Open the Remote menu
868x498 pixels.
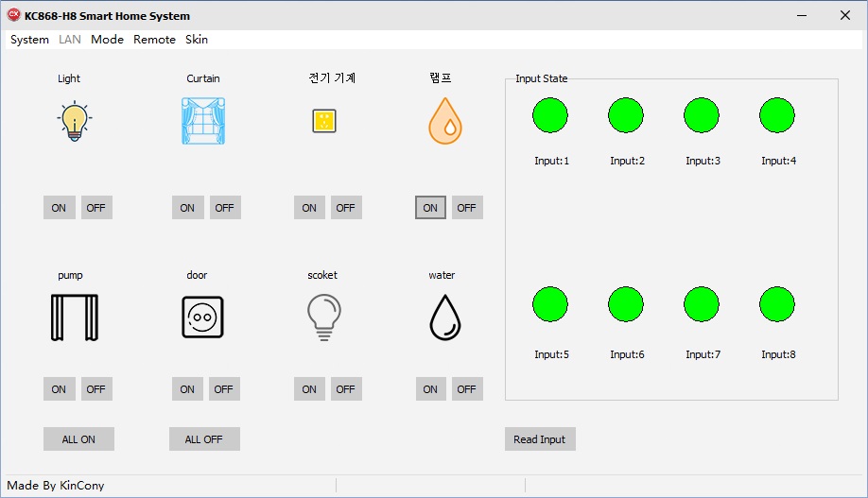point(154,40)
